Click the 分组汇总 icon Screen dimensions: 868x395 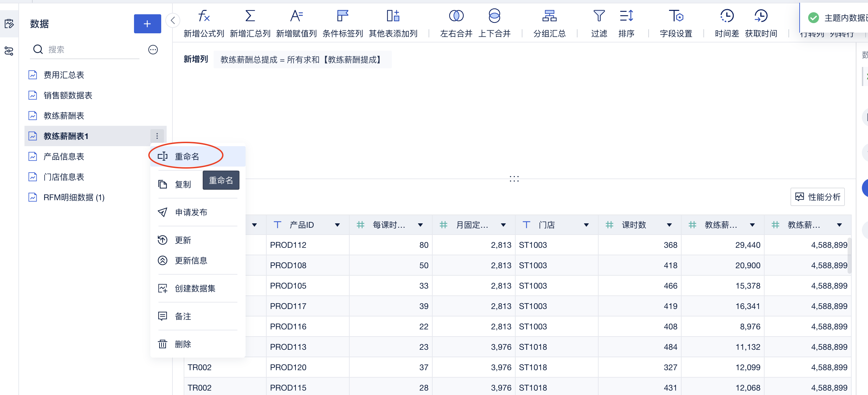point(549,16)
